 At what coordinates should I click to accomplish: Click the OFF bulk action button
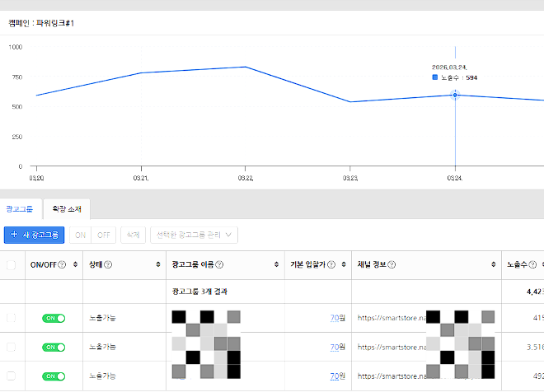pyautogui.click(x=103, y=235)
